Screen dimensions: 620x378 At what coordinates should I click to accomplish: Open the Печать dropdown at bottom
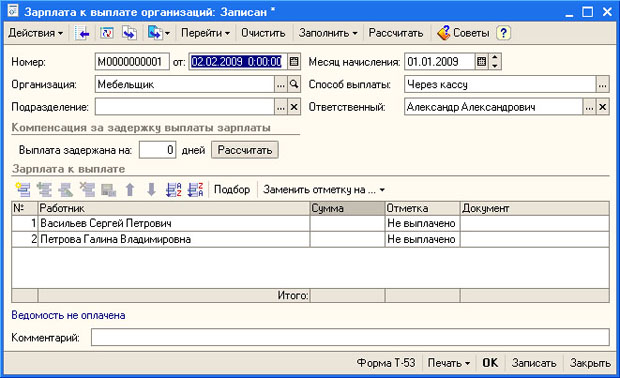tap(449, 363)
